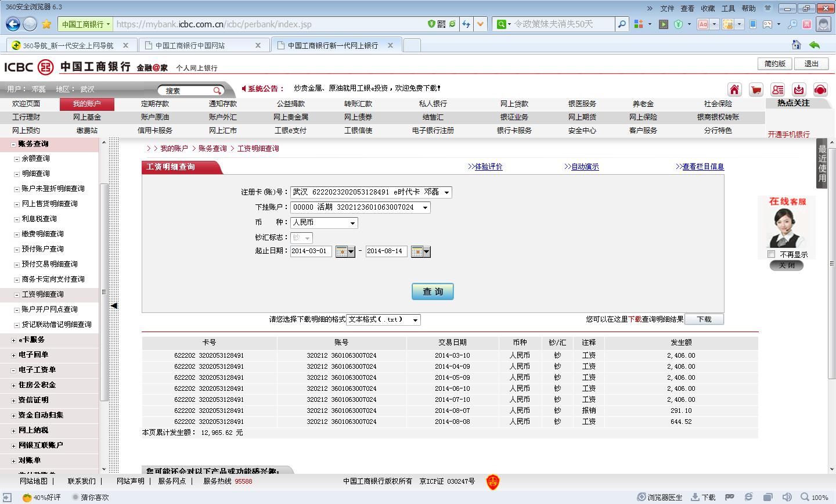The image size is (836, 504).
Task: Open the 转账汇款 menu item
Action: point(358,104)
